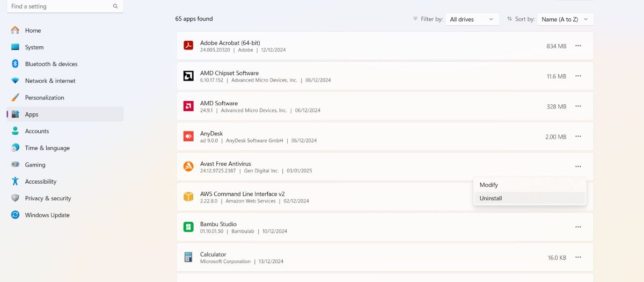Viewport: 644px width, 282px height.
Task: Click the AMD Software red app icon
Action: (188, 106)
